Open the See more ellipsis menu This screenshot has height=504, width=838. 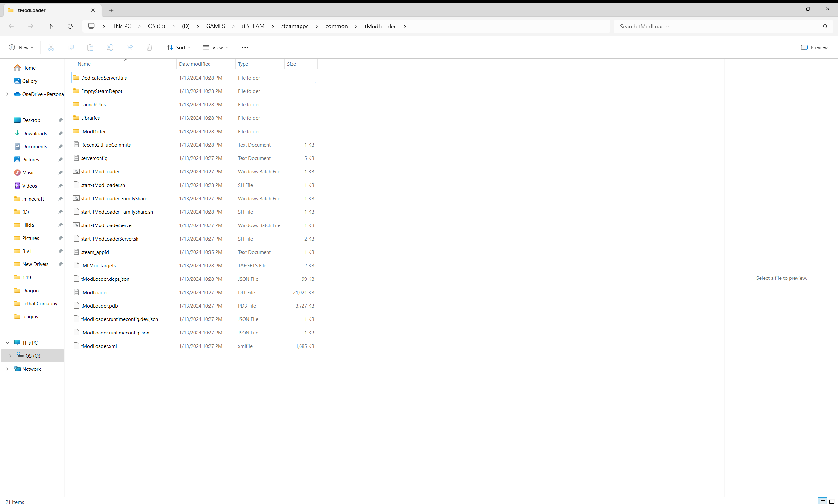245,47
